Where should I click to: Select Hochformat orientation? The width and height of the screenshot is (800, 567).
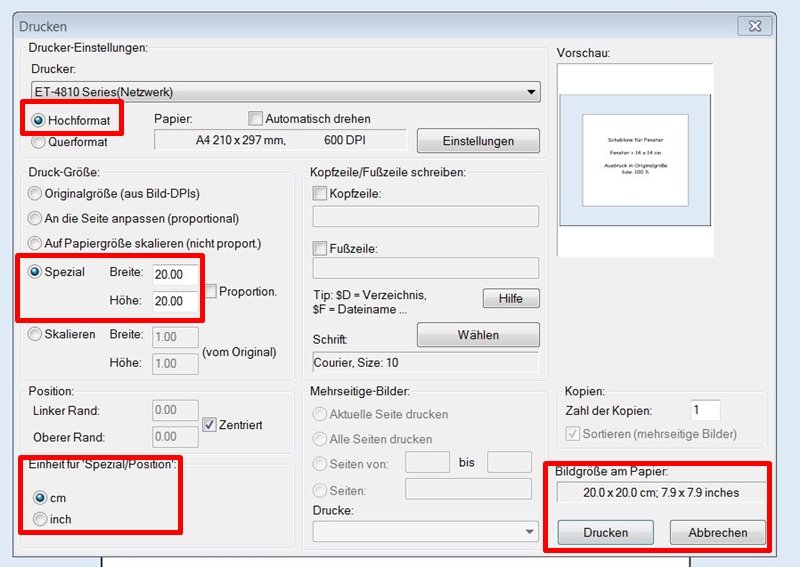[39, 119]
